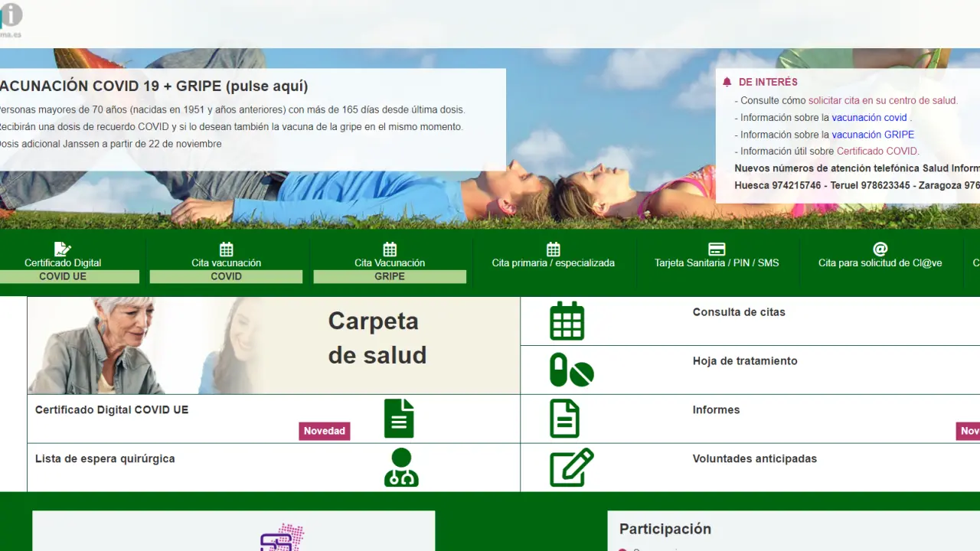Open Cita Vacunación GRIPE menu item
The width and height of the screenshot is (980, 551).
point(390,262)
